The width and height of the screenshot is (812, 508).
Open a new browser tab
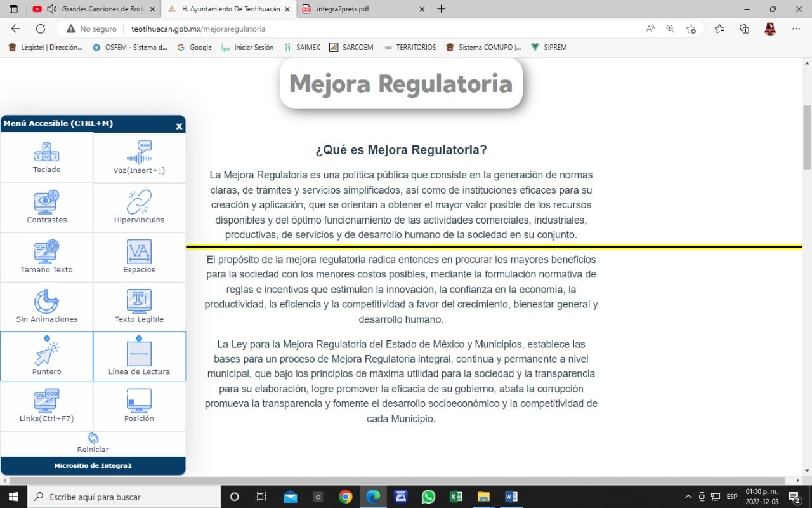coord(442,9)
